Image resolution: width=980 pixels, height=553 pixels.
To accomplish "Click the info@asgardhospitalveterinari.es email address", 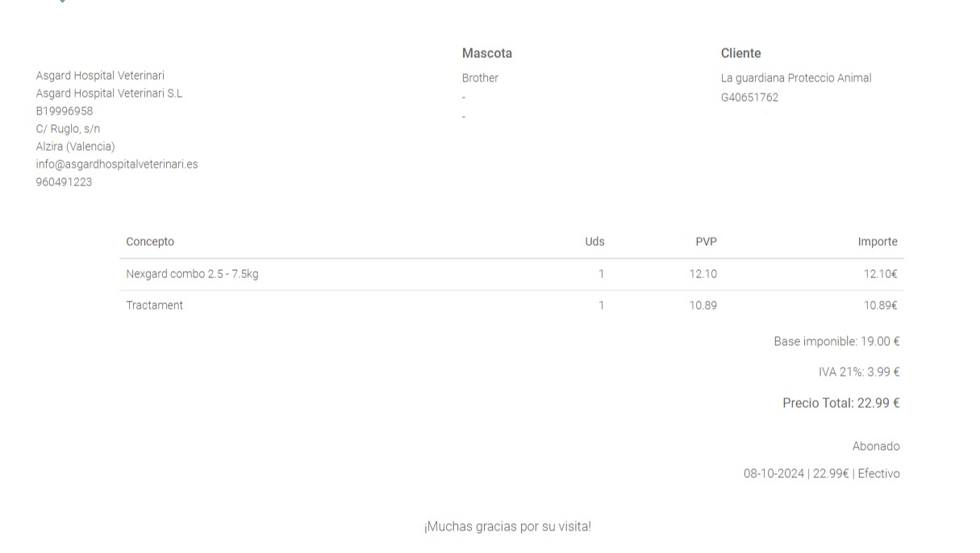I will click(x=117, y=164).
